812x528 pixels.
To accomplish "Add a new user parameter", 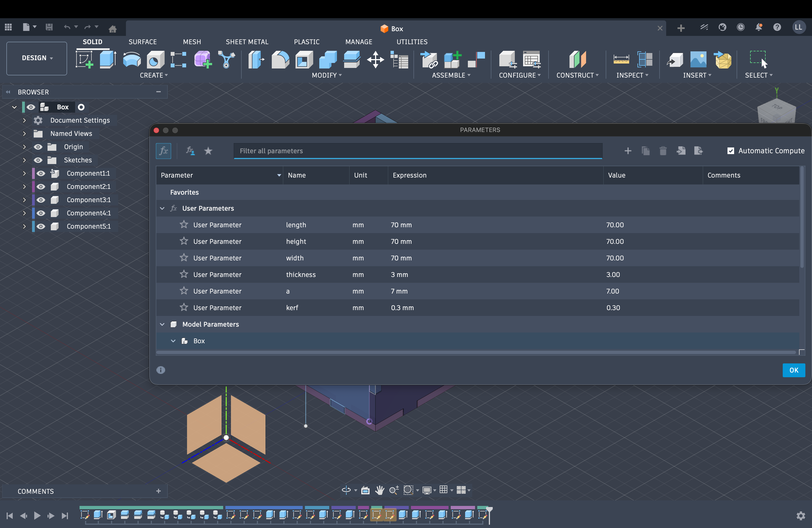I will click(x=628, y=151).
